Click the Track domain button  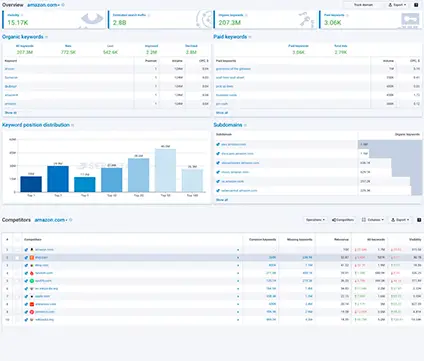click(x=363, y=5)
